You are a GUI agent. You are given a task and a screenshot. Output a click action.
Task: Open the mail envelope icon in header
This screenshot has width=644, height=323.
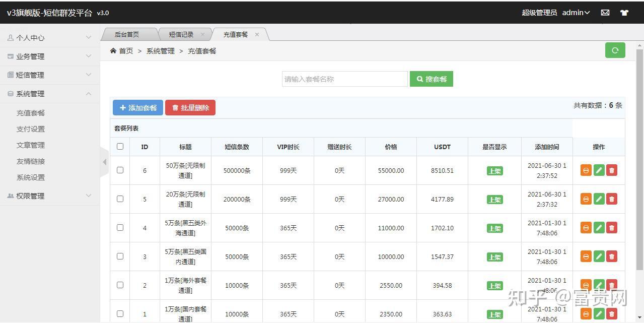click(x=605, y=13)
